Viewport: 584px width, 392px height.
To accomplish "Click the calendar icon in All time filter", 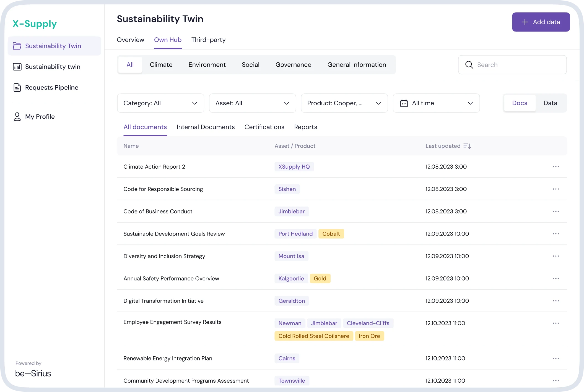I will pos(404,103).
